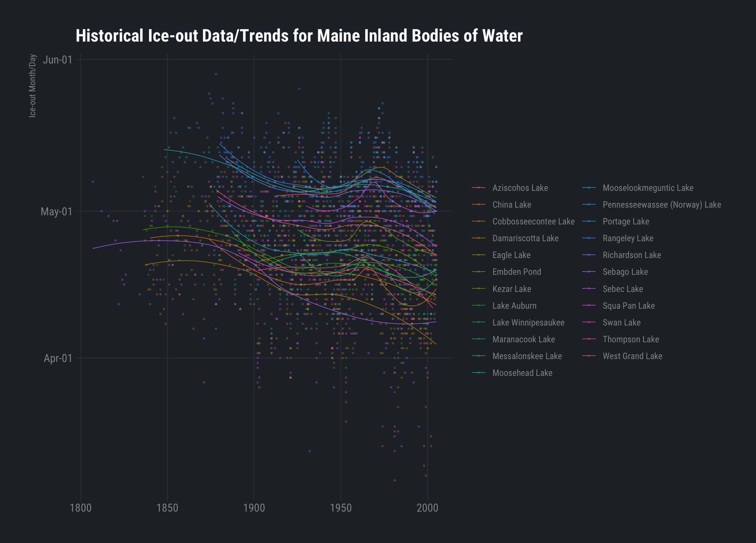This screenshot has width=756, height=543.
Task: Select the Thompson Lake legend text
Action: pyautogui.click(x=631, y=339)
